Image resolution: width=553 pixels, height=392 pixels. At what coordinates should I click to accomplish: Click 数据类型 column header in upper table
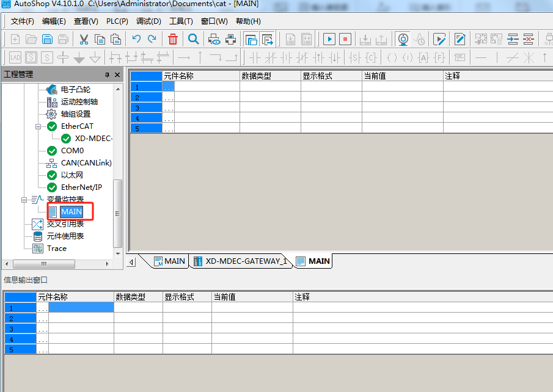270,76
